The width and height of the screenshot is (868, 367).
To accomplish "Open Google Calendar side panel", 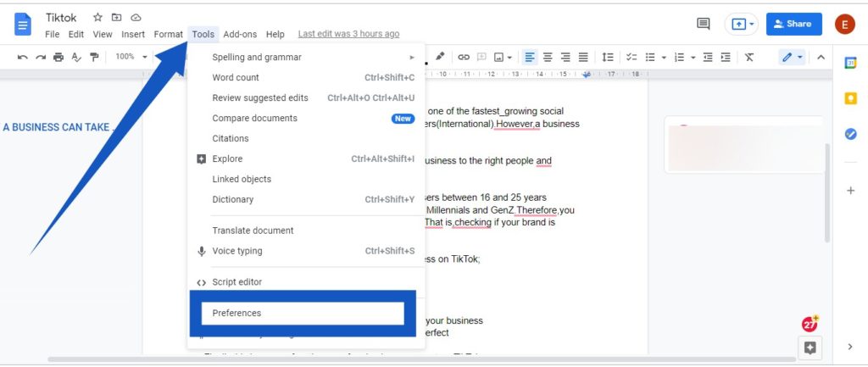I will [x=851, y=63].
